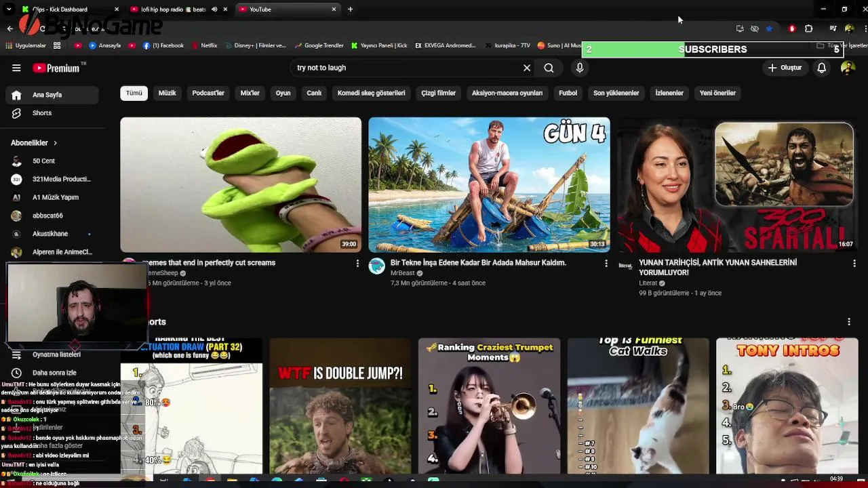
Task: Open the 321Media Producti... subscription
Action: click(52, 179)
